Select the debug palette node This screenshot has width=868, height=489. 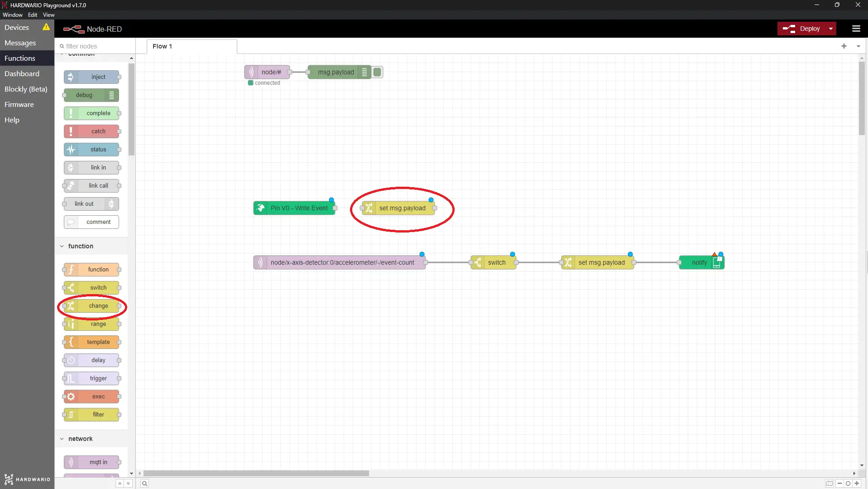click(91, 95)
